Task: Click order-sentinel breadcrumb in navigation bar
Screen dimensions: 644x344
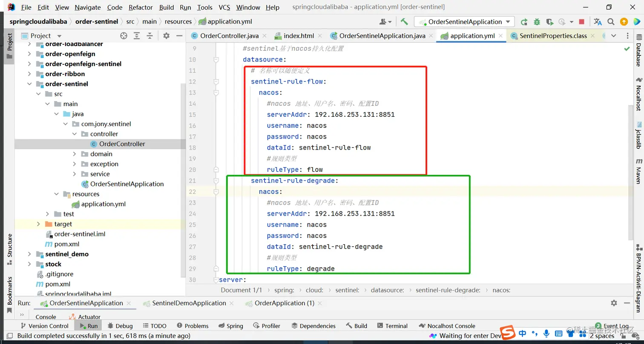Action: 97,22
